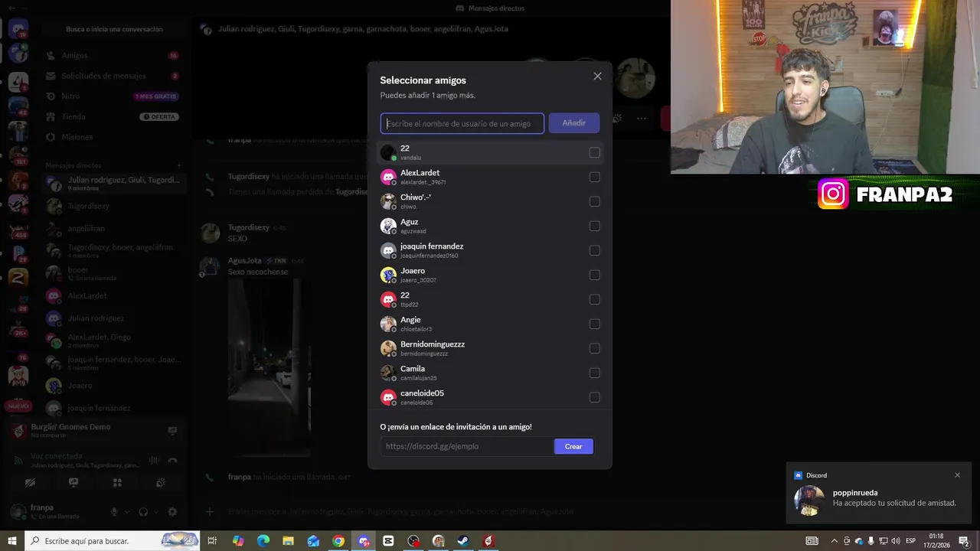The height and width of the screenshot is (551, 980).
Task: Open the angelilfran direct message
Action: click(x=113, y=228)
